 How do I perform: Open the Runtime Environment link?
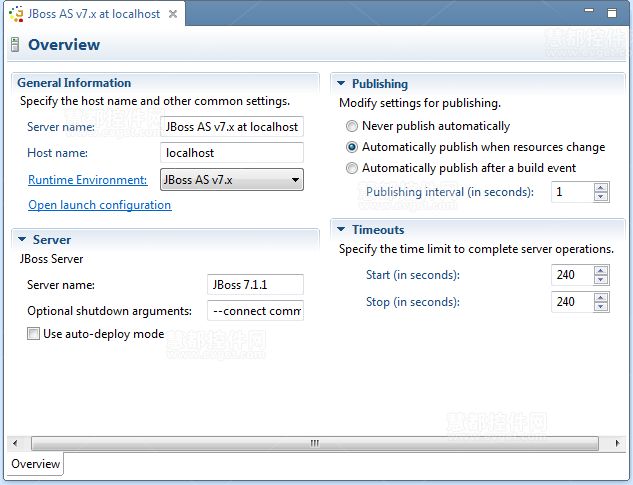pyautogui.click(x=88, y=180)
